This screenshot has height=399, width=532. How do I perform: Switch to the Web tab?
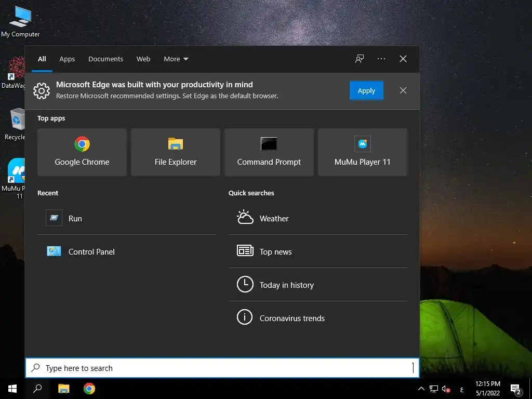pyautogui.click(x=143, y=59)
